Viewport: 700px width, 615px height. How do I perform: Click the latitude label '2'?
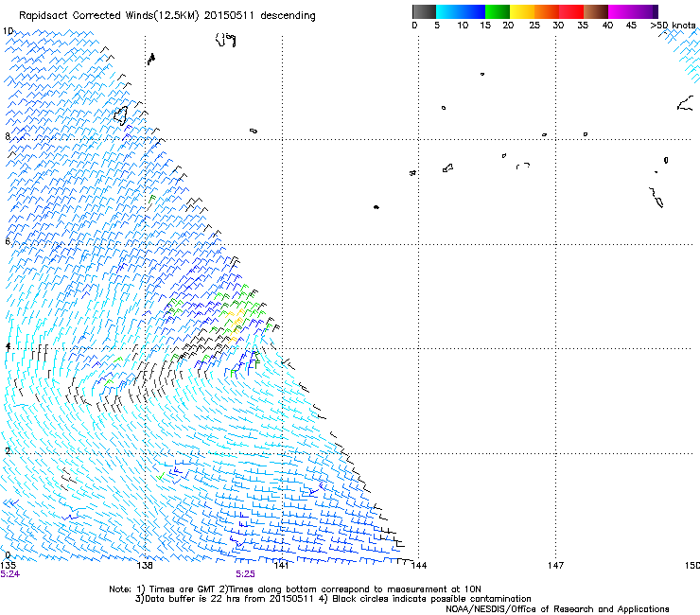click(x=8, y=450)
